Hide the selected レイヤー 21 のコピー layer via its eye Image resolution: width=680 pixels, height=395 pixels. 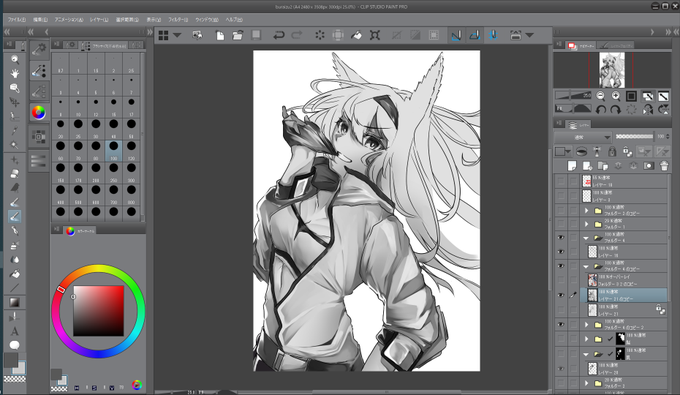click(x=561, y=295)
